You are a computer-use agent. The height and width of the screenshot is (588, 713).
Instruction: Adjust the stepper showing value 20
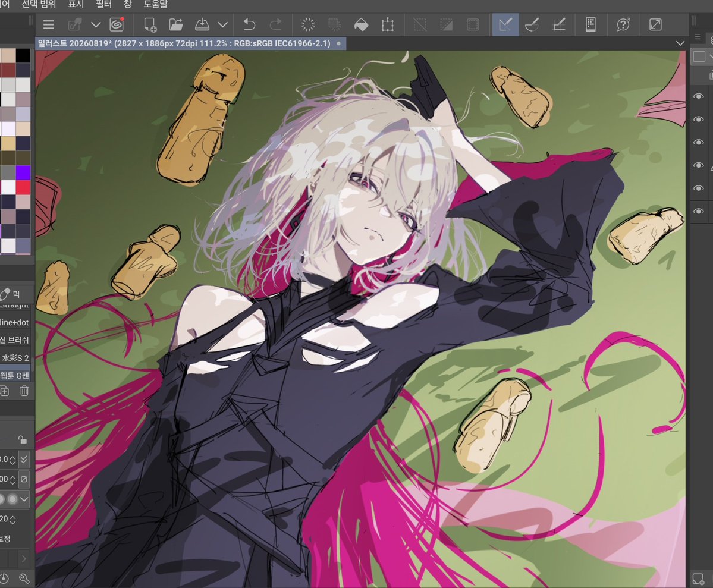tap(12, 520)
